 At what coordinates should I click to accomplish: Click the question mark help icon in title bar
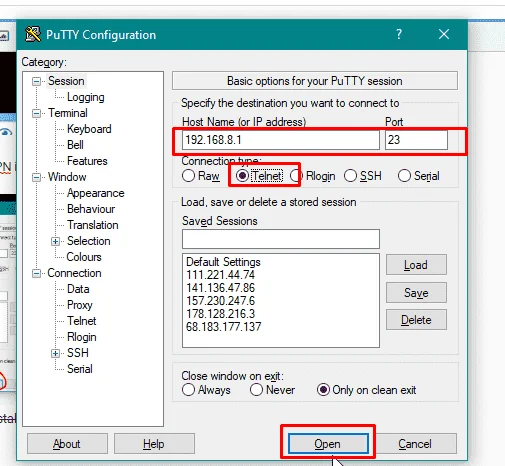[x=399, y=34]
